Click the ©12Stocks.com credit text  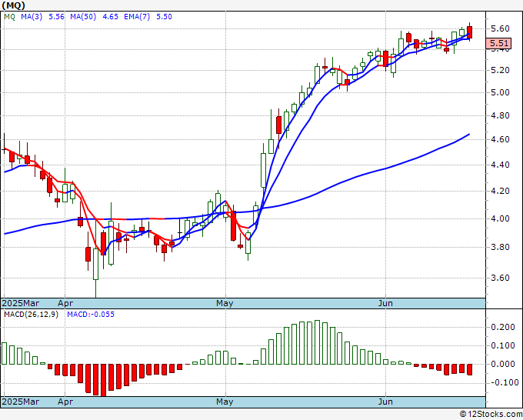[491, 415]
